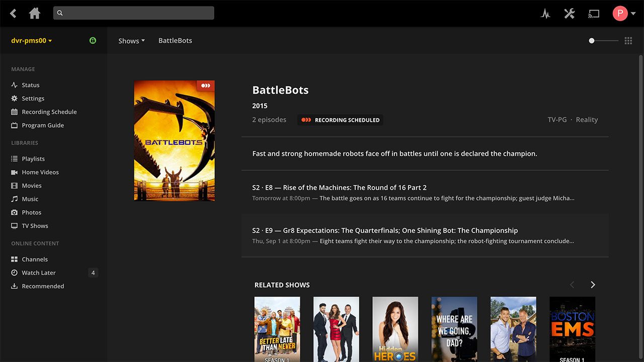
Task: Click the Channels grid icon
Action: 14,259
